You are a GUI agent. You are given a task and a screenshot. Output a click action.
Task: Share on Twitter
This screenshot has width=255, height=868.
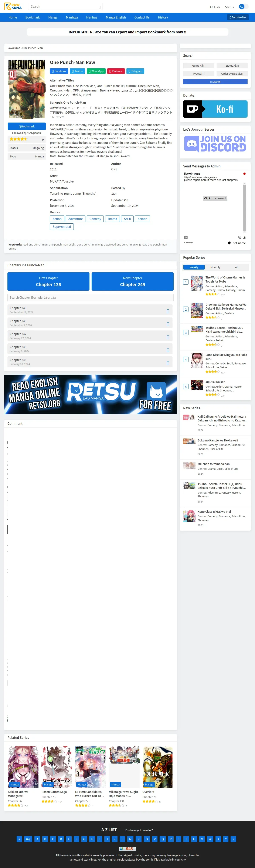pos(77,71)
